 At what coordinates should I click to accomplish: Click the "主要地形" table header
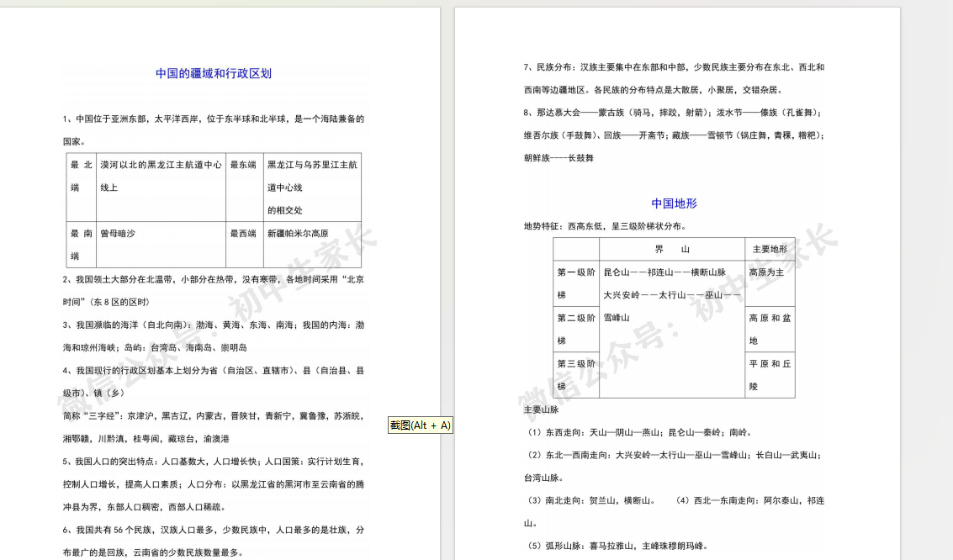tap(770, 249)
